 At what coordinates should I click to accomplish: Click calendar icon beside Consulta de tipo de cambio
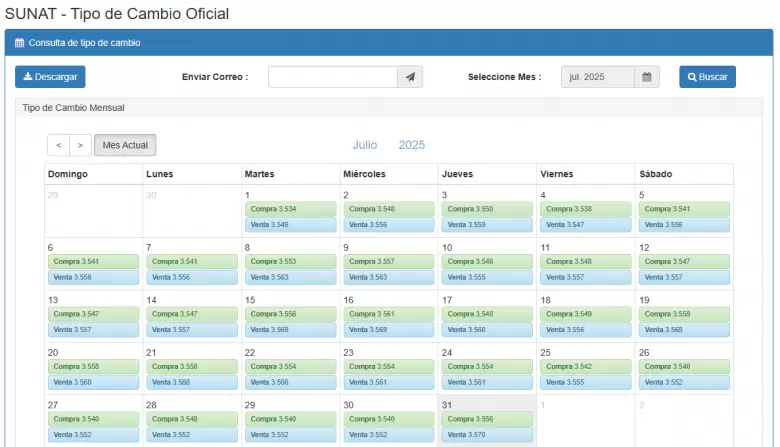coord(19,43)
